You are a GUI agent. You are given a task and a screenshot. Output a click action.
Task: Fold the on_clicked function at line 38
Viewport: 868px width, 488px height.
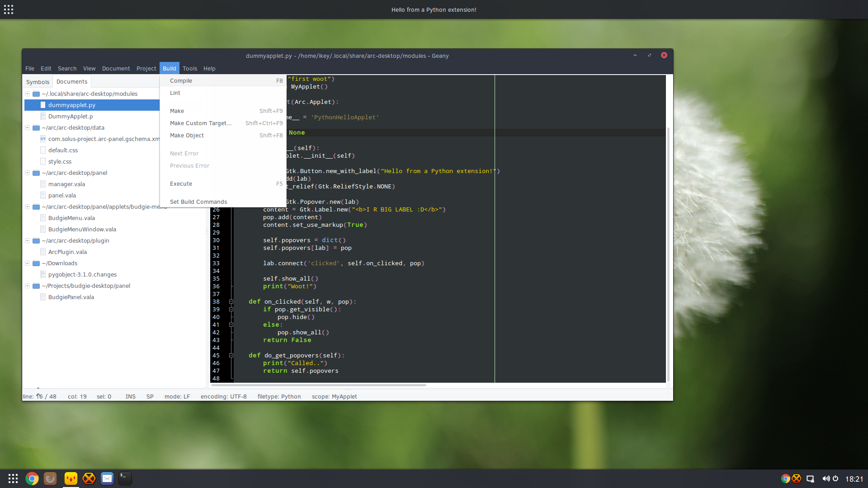231,302
